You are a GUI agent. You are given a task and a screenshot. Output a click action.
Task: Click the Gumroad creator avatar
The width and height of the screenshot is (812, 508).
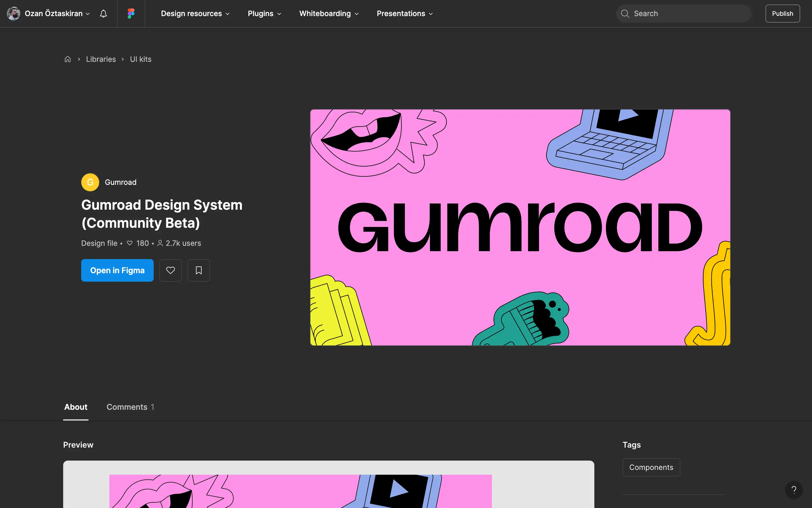pos(90,182)
